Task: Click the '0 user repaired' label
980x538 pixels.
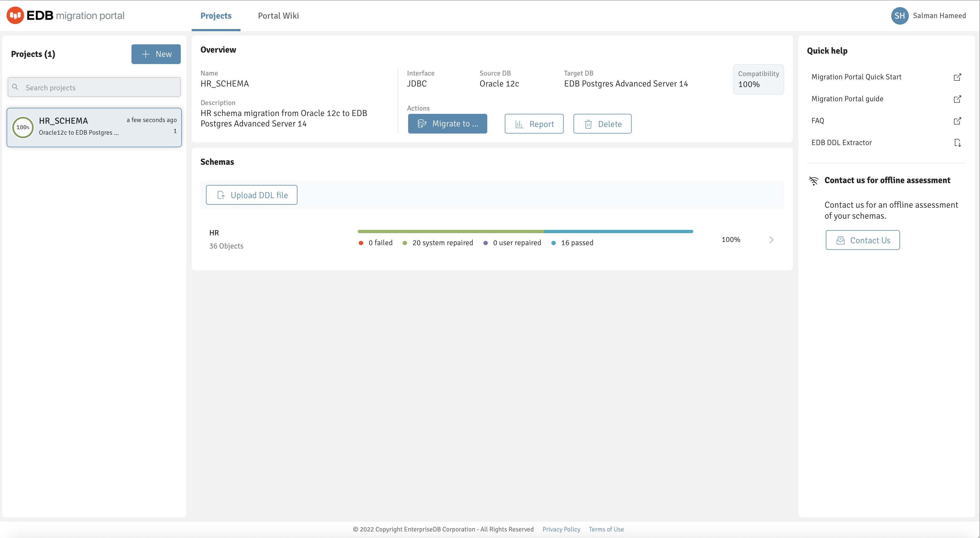Action: pyautogui.click(x=517, y=242)
